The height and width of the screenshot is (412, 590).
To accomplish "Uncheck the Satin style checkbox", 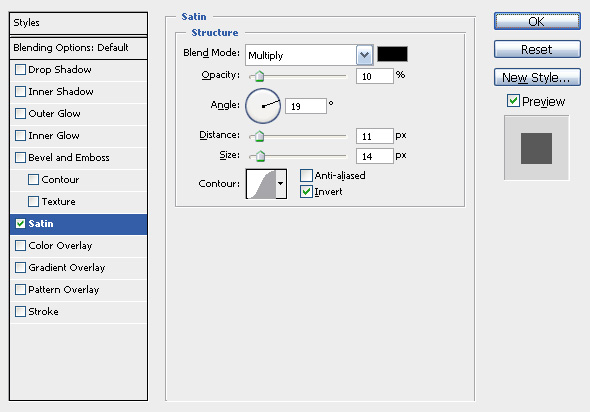I will click(x=20, y=223).
